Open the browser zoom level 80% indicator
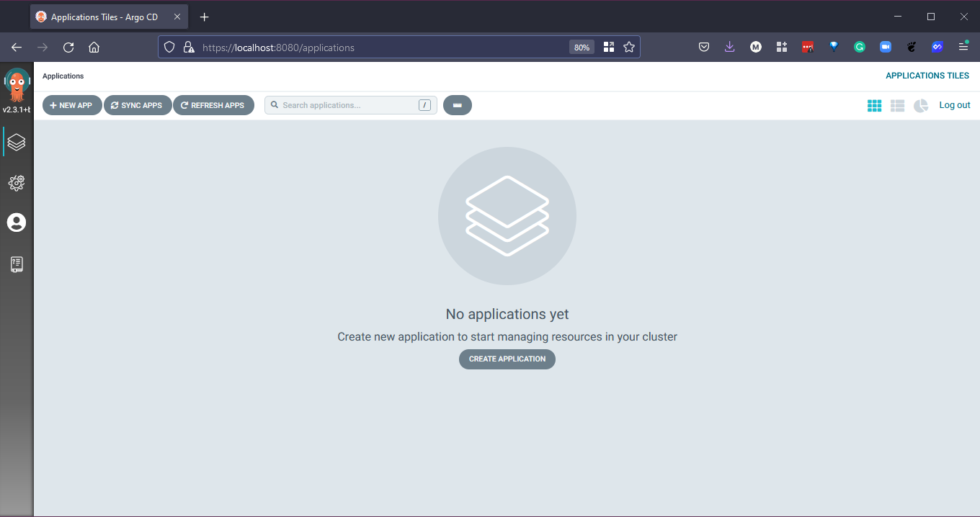Image resolution: width=980 pixels, height=517 pixels. pos(582,48)
